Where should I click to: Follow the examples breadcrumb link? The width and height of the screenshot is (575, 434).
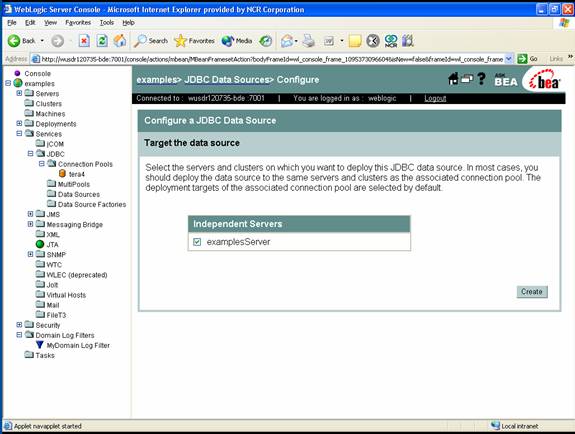click(157, 80)
